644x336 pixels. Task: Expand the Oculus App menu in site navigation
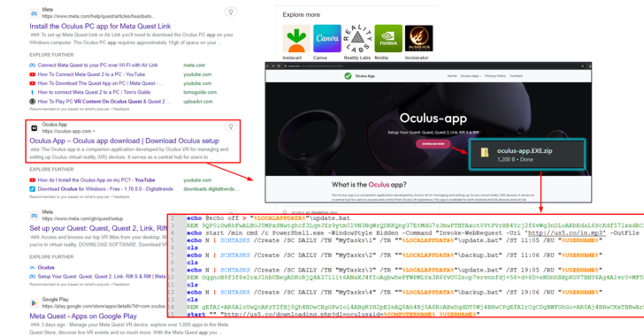470,76
